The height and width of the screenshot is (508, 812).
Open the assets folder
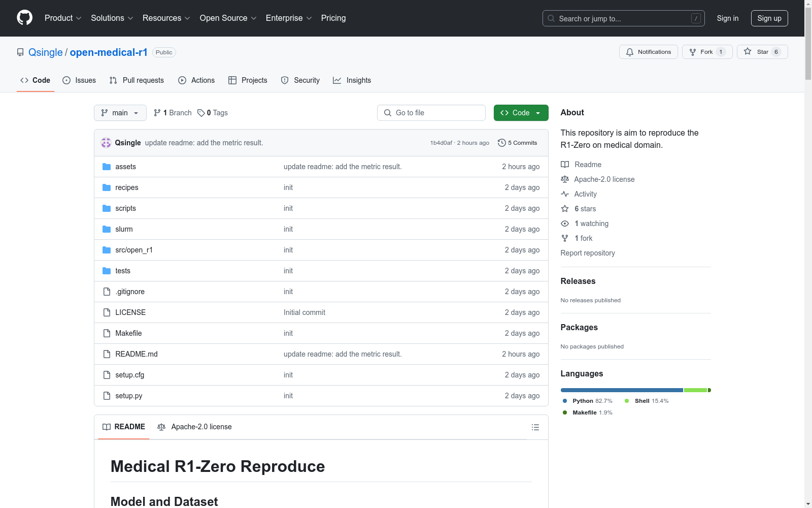[x=125, y=167]
